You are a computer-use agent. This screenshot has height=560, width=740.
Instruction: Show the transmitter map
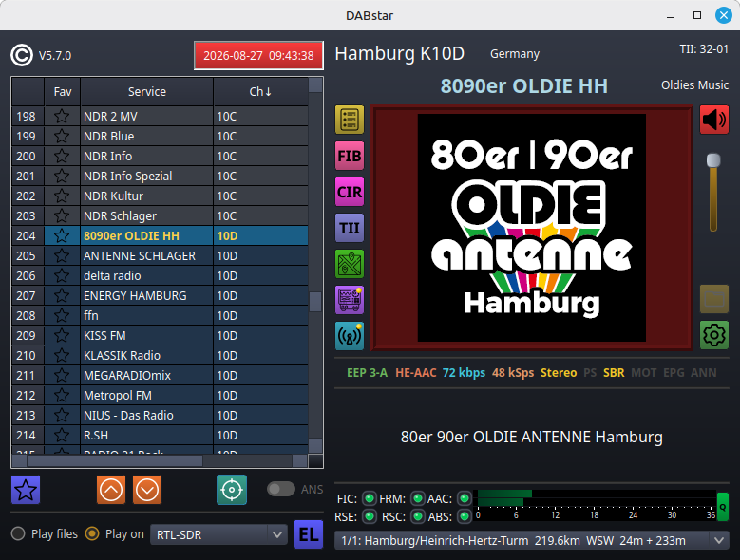click(350, 264)
